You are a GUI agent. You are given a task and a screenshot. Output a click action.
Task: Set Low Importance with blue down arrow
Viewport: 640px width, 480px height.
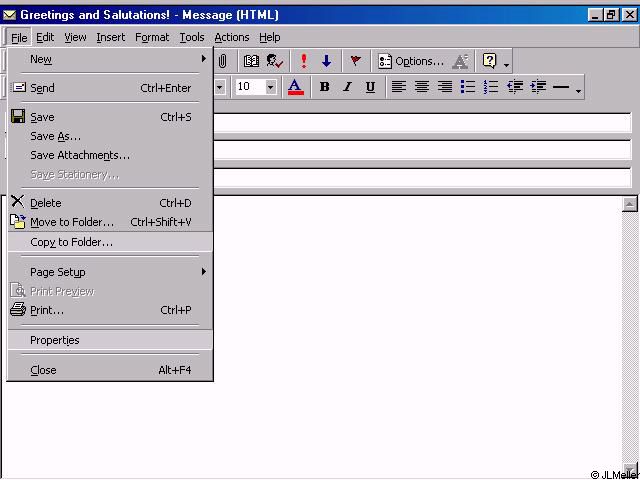point(326,61)
